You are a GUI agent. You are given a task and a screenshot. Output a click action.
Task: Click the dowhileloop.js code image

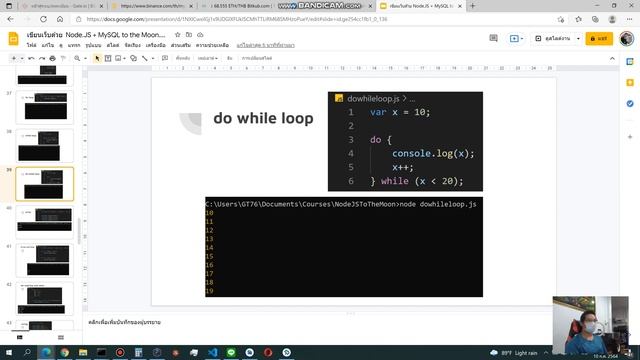(405, 141)
